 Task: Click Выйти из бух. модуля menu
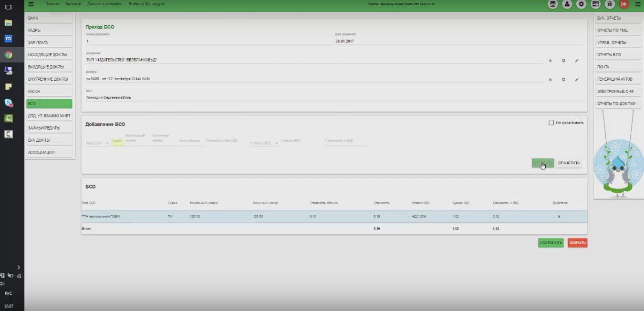tap(146, 4)
